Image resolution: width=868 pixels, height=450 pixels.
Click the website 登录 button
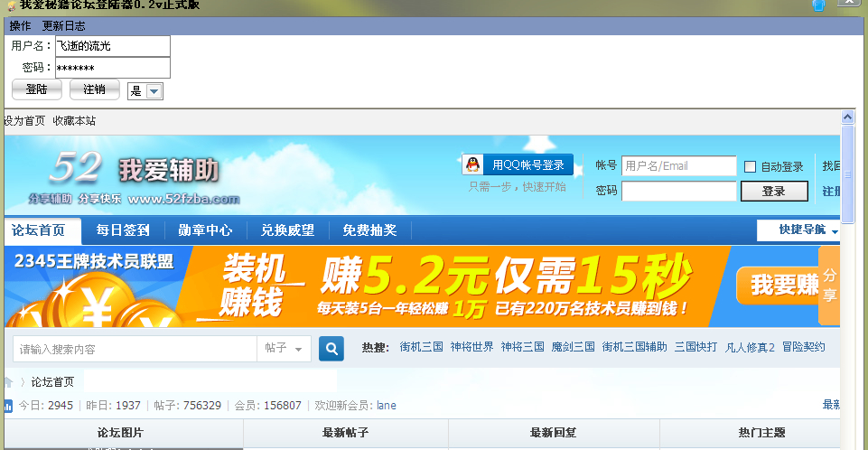[774, 191]
